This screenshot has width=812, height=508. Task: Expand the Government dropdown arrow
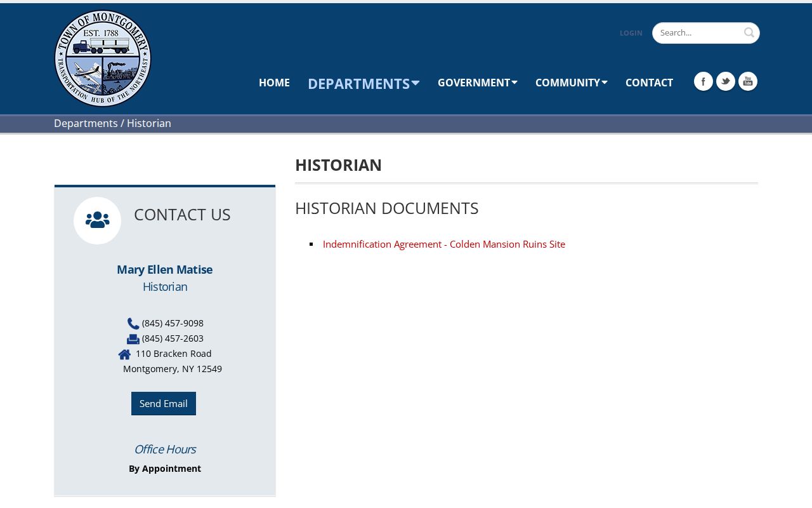pos(514,82)
